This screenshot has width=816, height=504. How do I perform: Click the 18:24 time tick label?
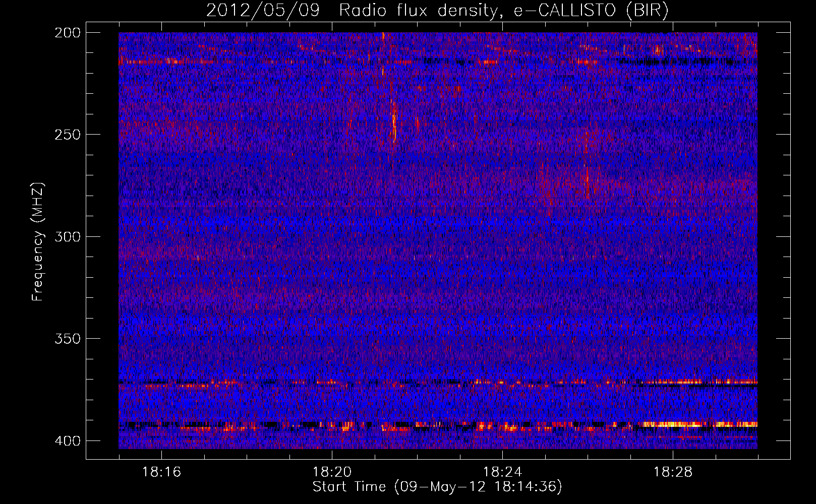click(502, 472)
